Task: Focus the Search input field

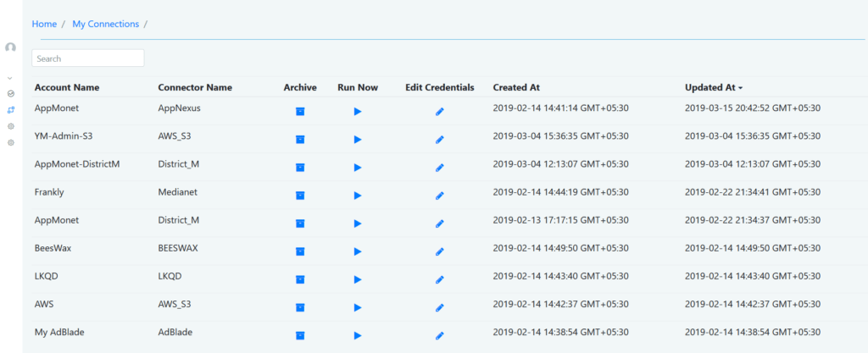Action: pos(88,58)
